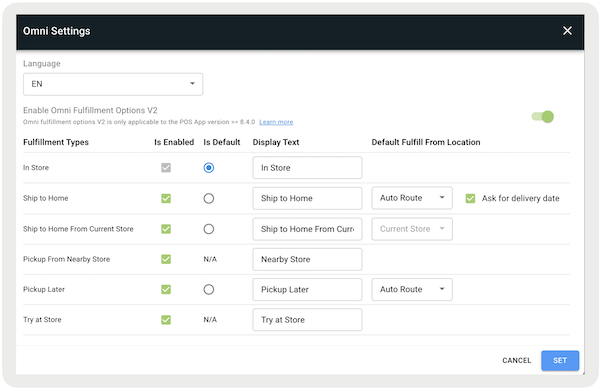Select In Store as default radio button

pyautogui.click(x=209, y=168)
